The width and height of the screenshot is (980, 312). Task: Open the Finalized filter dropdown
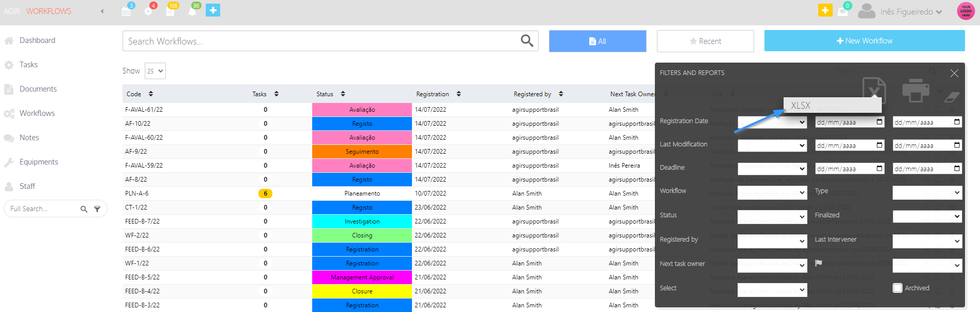click(927, 216)
